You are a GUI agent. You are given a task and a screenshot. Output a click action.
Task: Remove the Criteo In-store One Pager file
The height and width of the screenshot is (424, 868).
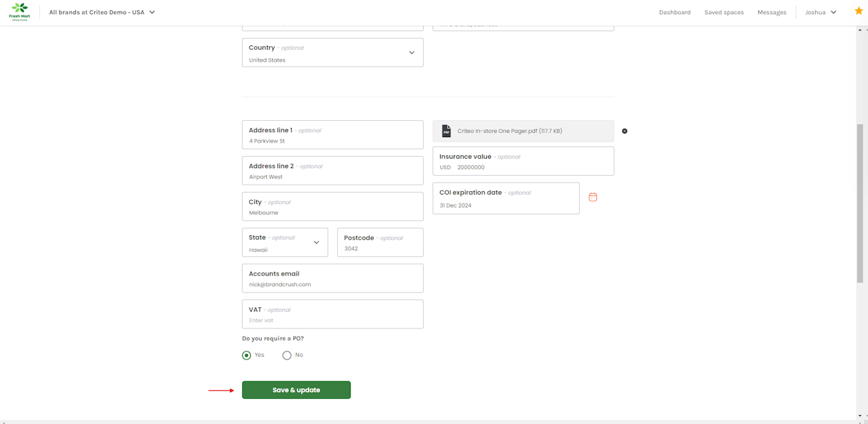coord(625,131)
